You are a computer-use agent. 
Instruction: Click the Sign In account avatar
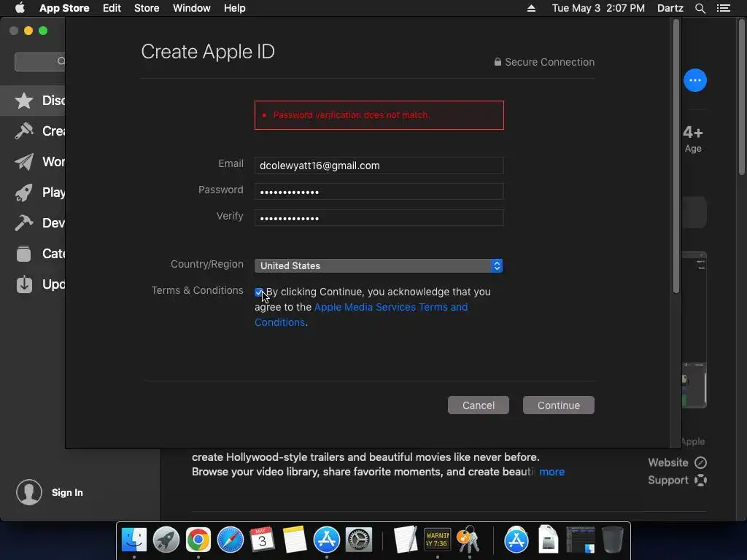pos(29,492)
